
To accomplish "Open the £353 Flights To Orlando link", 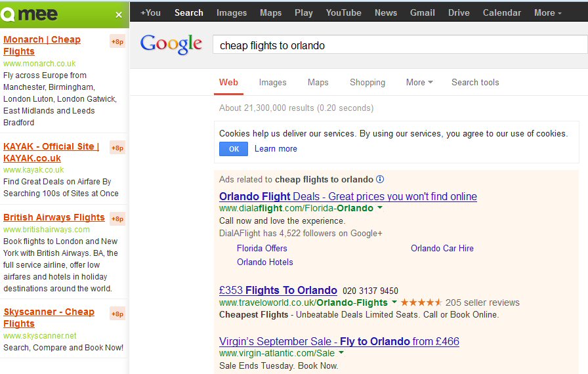I will coord(278,291).
